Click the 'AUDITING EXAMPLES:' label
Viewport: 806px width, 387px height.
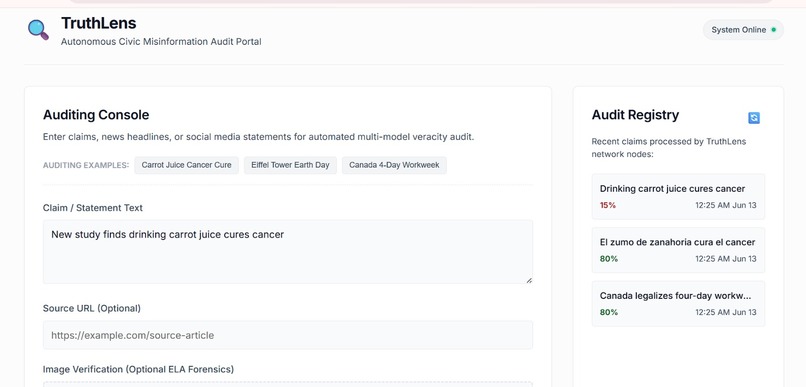pyautogui.click(x=86, y=165)
